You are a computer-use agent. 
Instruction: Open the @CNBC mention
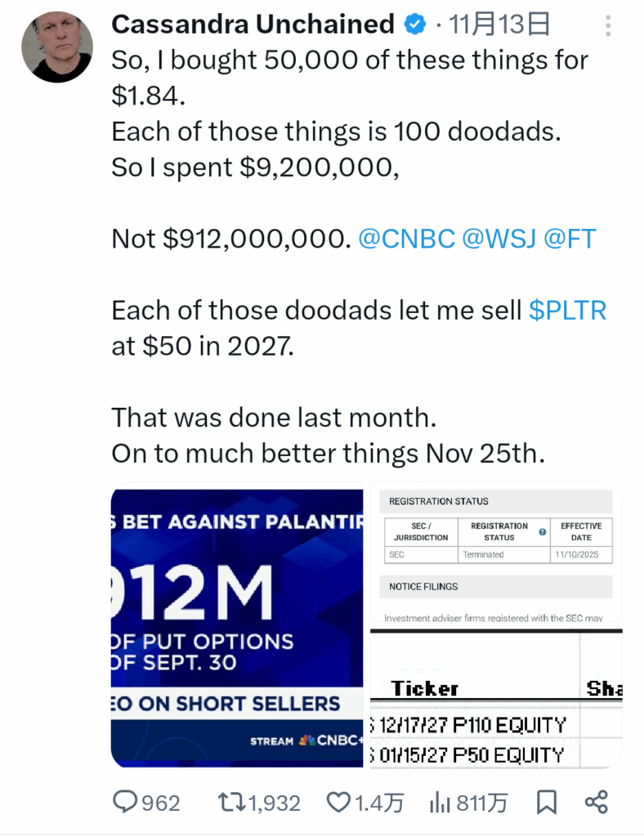[x=405, y=239]
